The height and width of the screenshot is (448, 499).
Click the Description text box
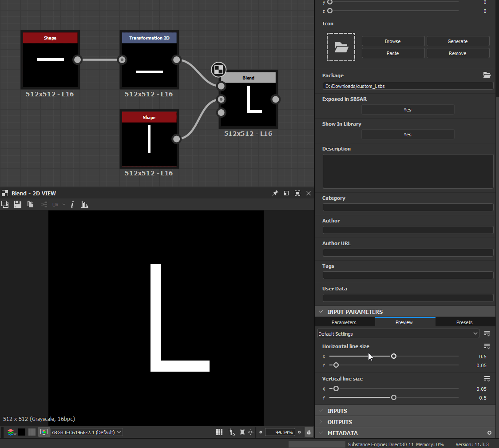[408, 171]
